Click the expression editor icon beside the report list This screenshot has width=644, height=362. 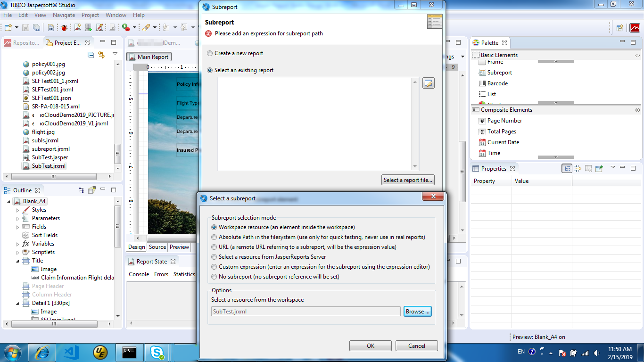[x=428, y=83]
